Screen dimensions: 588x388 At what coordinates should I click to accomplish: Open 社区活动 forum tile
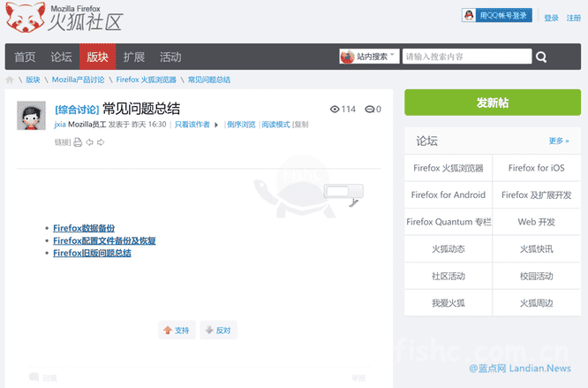pyautogui.click(x=449, y=276)
